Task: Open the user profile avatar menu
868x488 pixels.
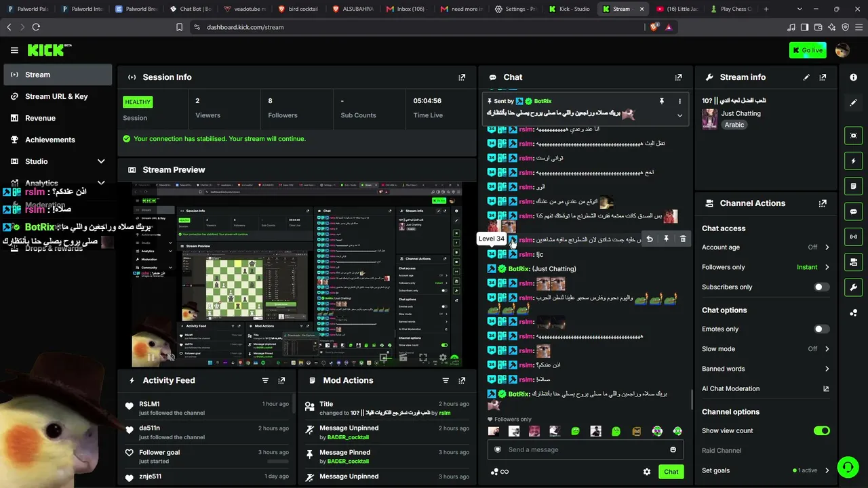Action: 842,50
